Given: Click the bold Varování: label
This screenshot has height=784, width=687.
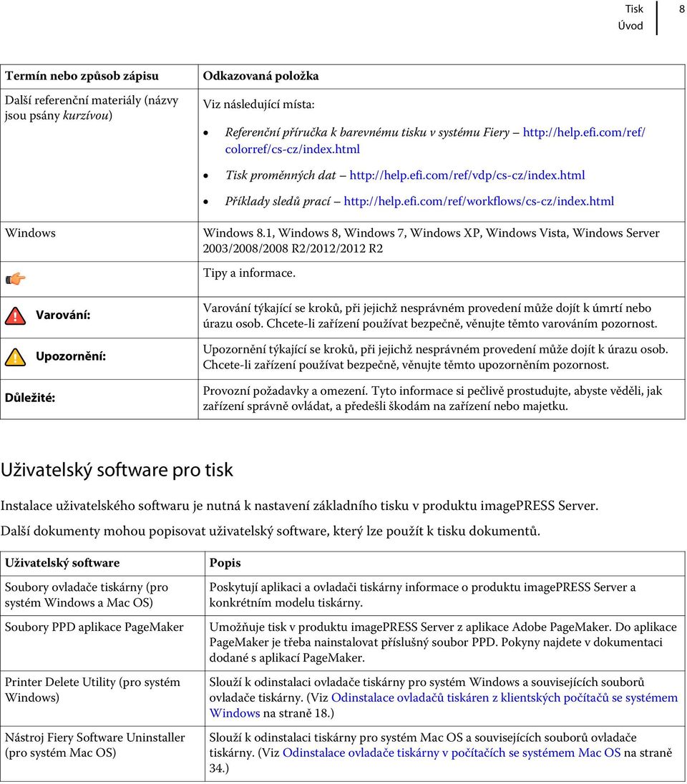Looking at the screenshot, I should 63,315.
